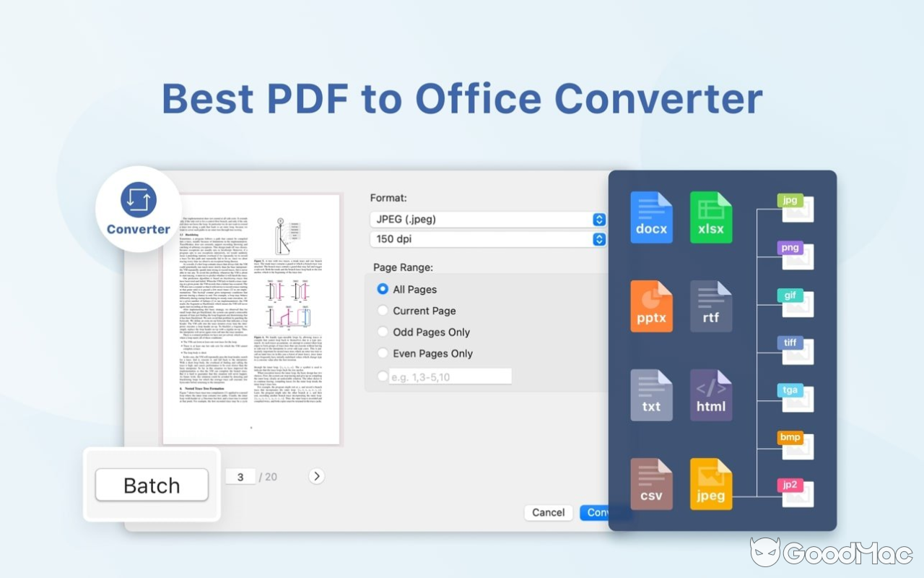Choose the pptx conversion format icon

click(x=651, y=306)
